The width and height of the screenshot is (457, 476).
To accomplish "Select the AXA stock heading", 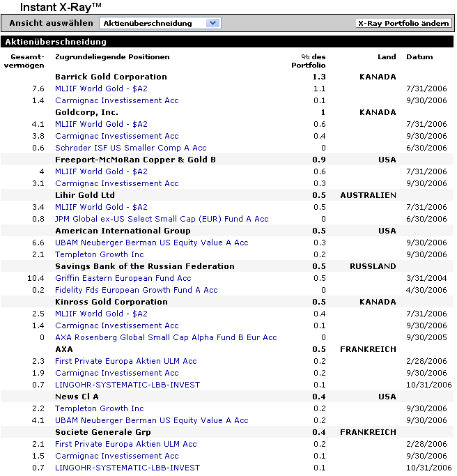I will pyautogui.click(x=63, y=349).
